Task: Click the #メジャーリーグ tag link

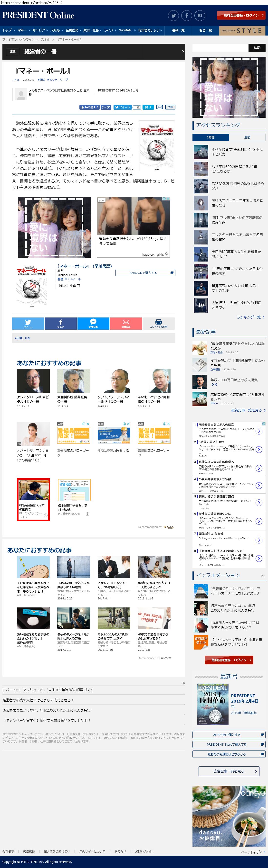Action: 58,80
